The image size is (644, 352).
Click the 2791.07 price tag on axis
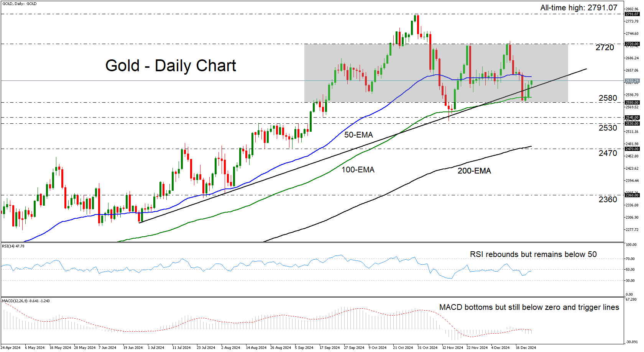pyautogui.click(x=632, y=14)
